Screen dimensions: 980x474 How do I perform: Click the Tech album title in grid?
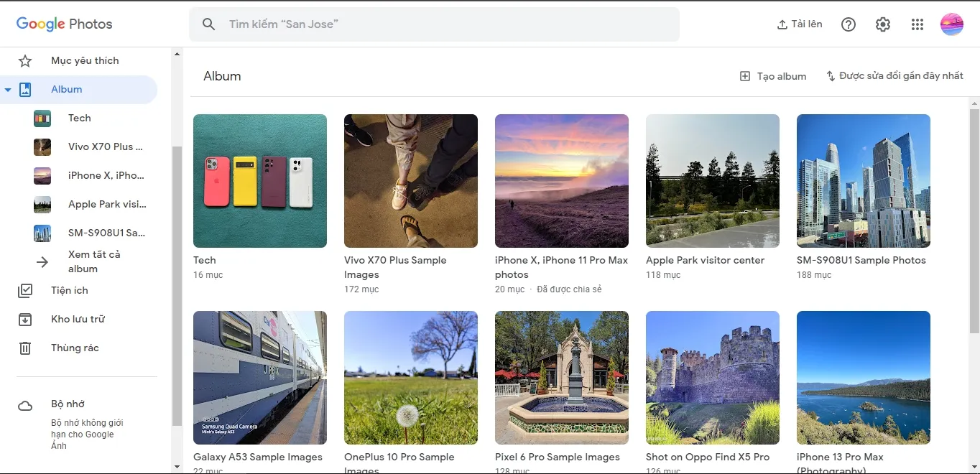click(x=205, y=260)
